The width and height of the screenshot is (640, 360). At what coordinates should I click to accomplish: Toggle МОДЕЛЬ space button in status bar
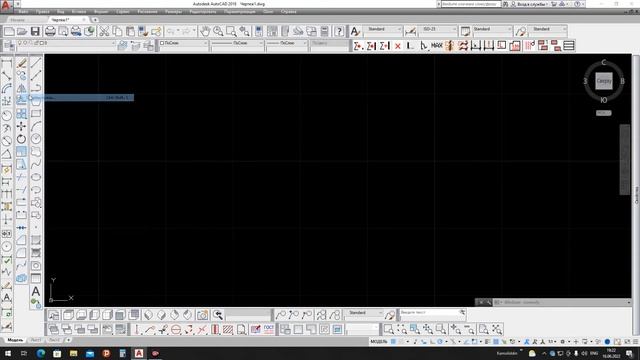[378, 342]
